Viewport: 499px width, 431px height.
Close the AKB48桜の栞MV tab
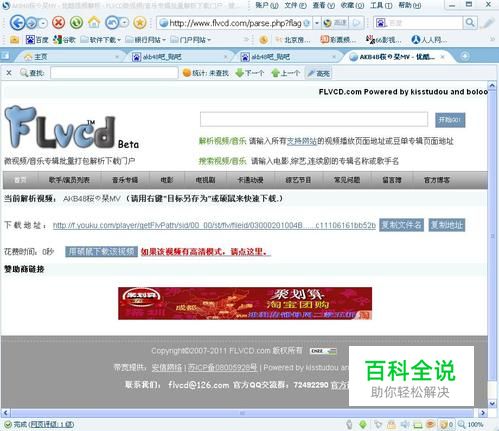tap(443, 57)
